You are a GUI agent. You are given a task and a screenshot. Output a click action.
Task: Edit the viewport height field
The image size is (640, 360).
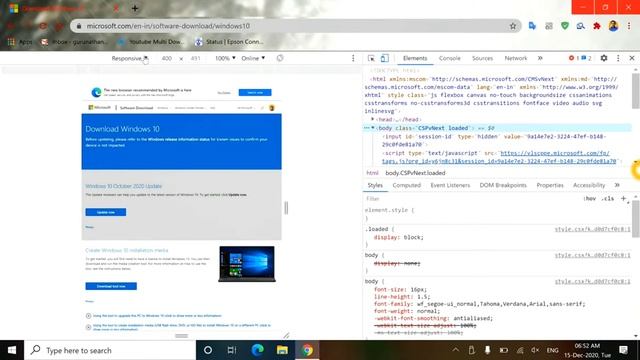coord(196,58)
